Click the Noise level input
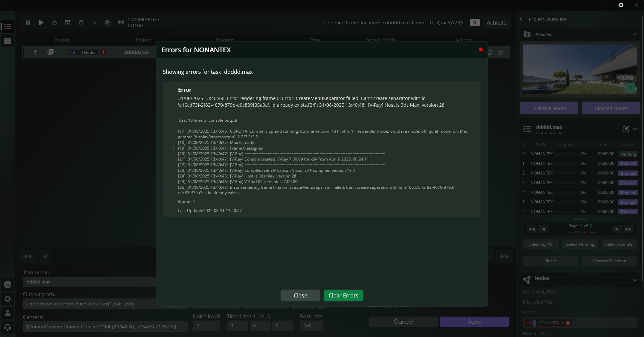The width and height of the screenshot is (644, 337). [x=206, y=326]
